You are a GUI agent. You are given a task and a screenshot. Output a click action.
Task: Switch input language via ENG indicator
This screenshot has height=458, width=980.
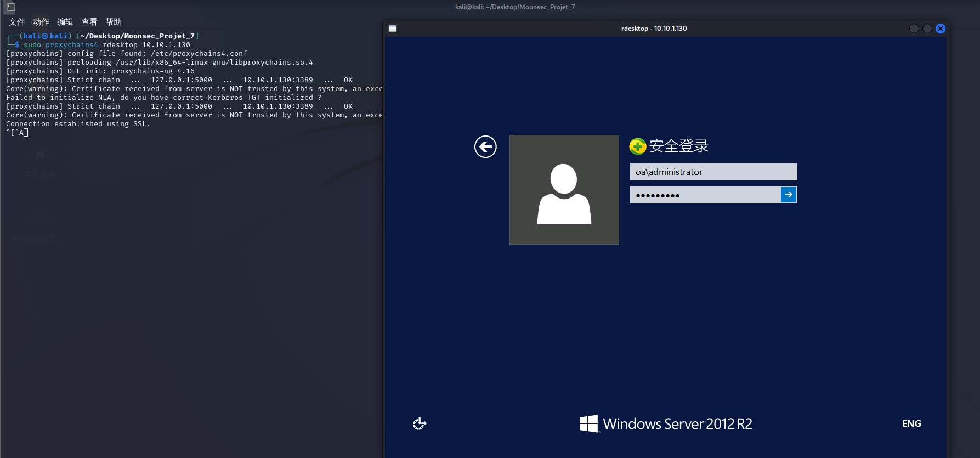coord(911,423)
